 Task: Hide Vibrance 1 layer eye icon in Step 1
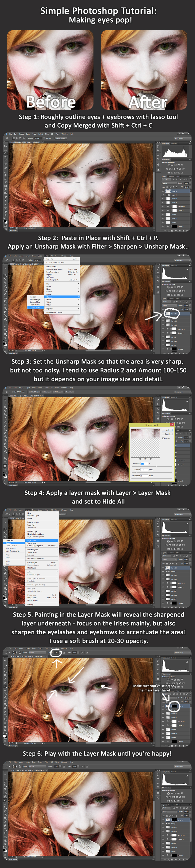(x=163, y=207)
